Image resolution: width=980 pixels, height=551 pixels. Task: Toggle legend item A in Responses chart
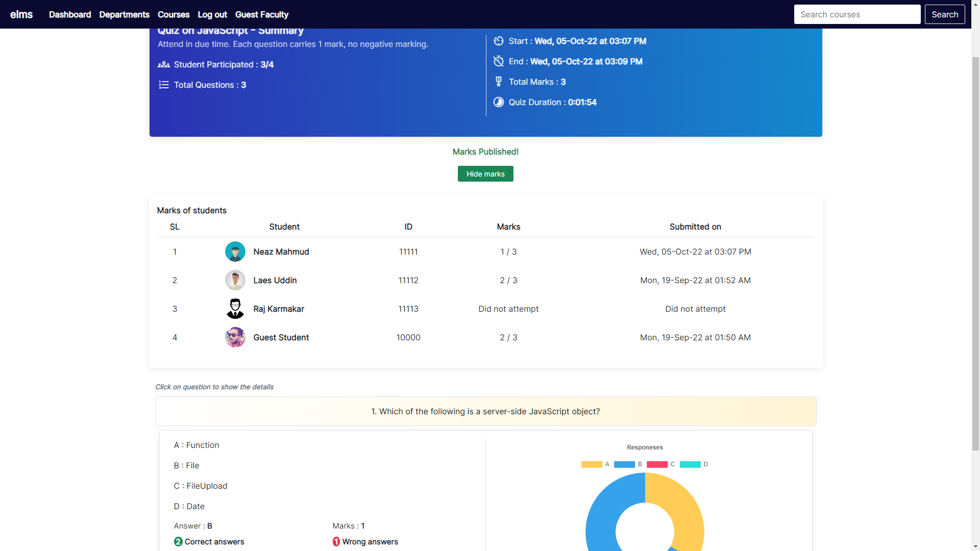(x=595, y=464)
